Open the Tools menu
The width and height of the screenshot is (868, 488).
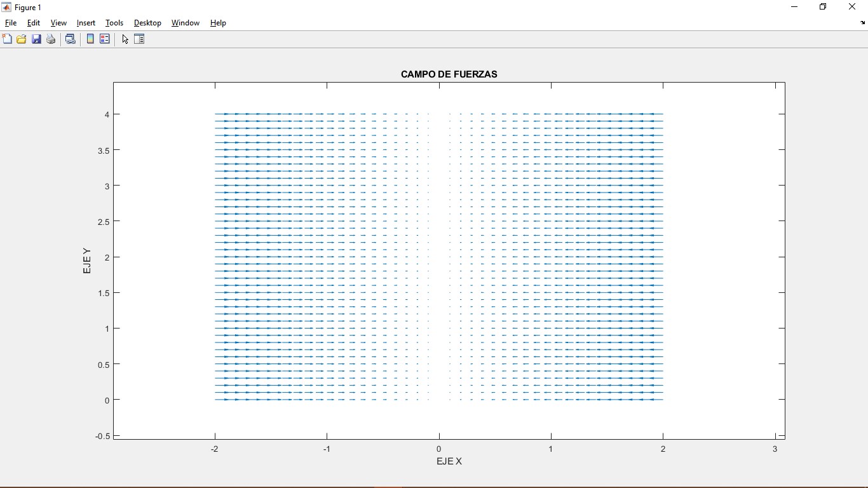(x=114, y=23)
